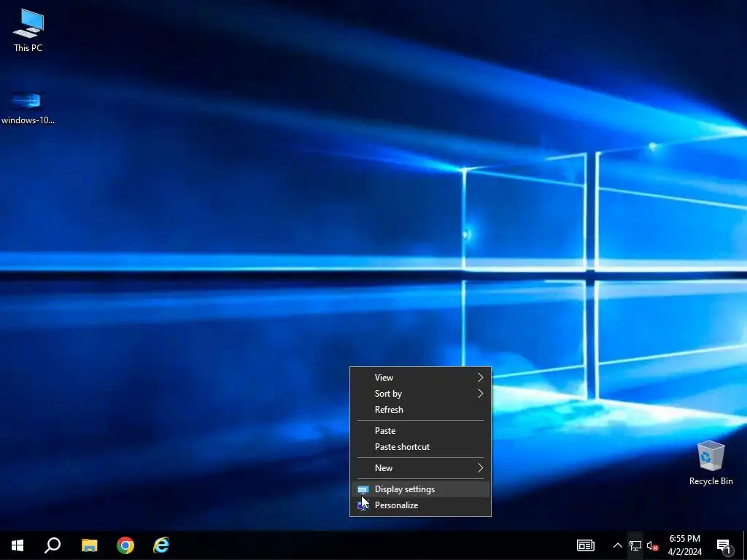Open the Action Center notifications icon
This screenshot has width=747, height=560.
(x=724, y=545)
